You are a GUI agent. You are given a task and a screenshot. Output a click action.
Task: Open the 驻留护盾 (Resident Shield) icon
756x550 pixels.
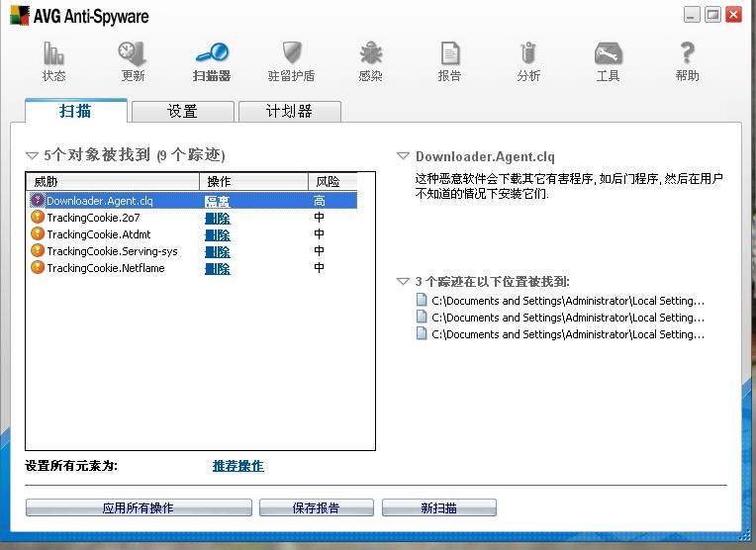[291, 52]
